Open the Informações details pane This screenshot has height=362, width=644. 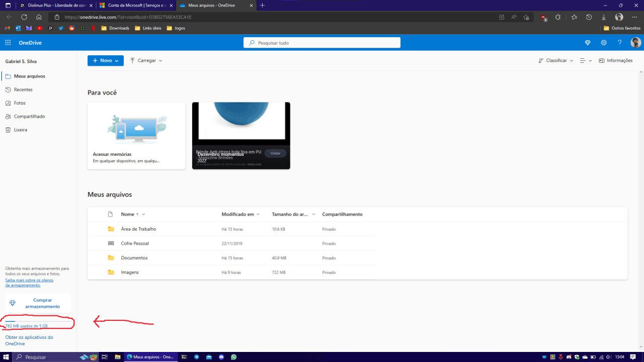616,60
